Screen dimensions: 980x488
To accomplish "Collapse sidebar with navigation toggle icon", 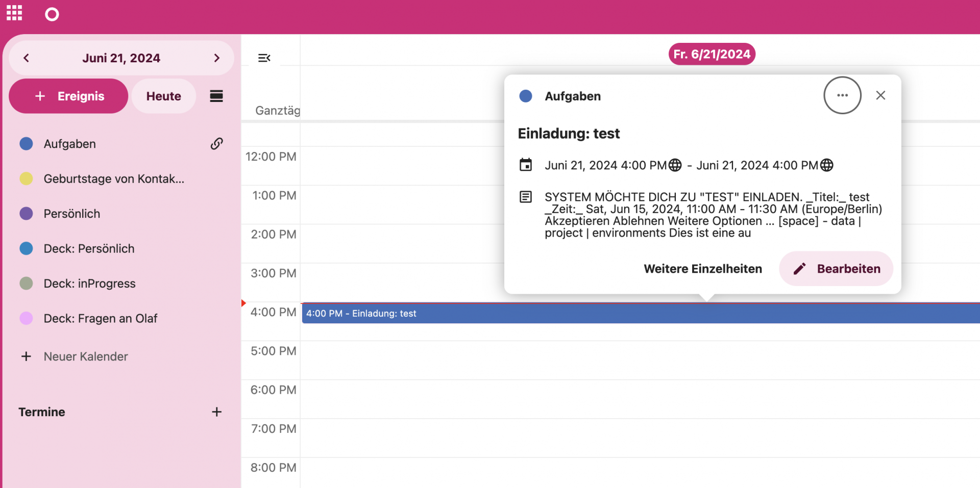I will [264, 58].
